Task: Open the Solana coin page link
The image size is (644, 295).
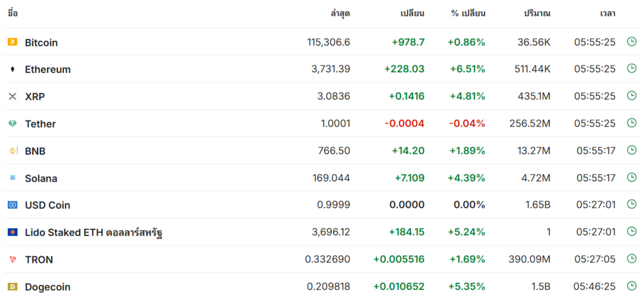Action: pos(41,178)
